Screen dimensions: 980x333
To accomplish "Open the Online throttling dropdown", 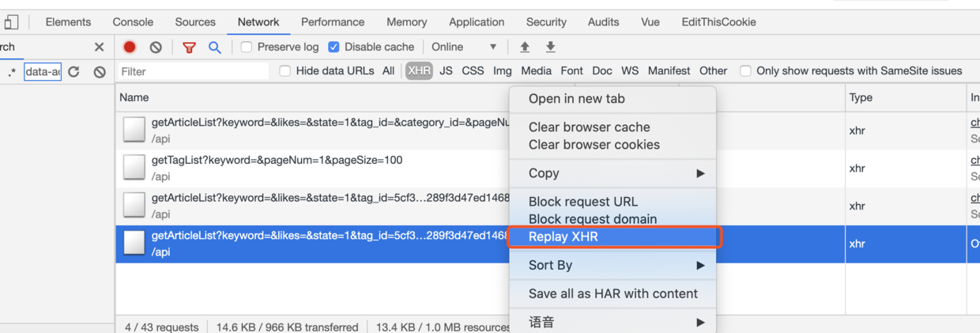I will [x=464, y=47].
